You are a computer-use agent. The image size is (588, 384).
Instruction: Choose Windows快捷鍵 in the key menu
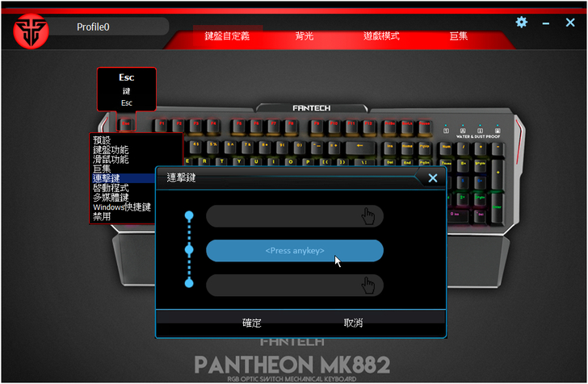click(x=122, y=207)
